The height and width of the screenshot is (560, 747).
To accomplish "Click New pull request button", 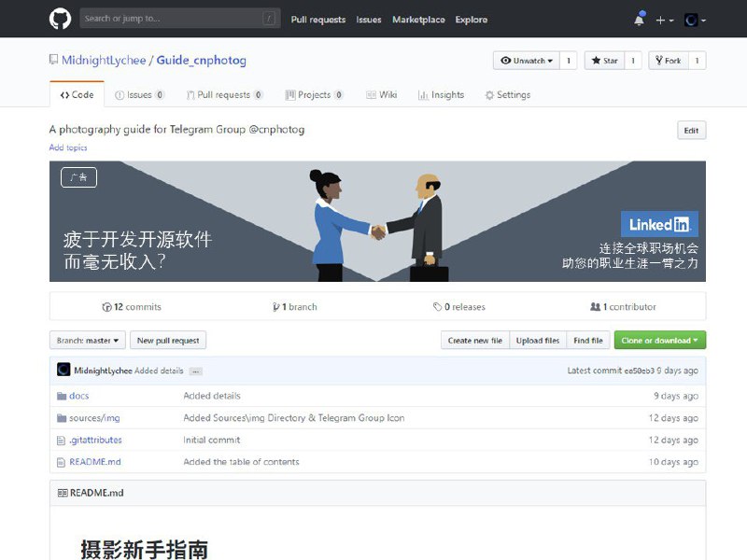I will pos(168,341).
